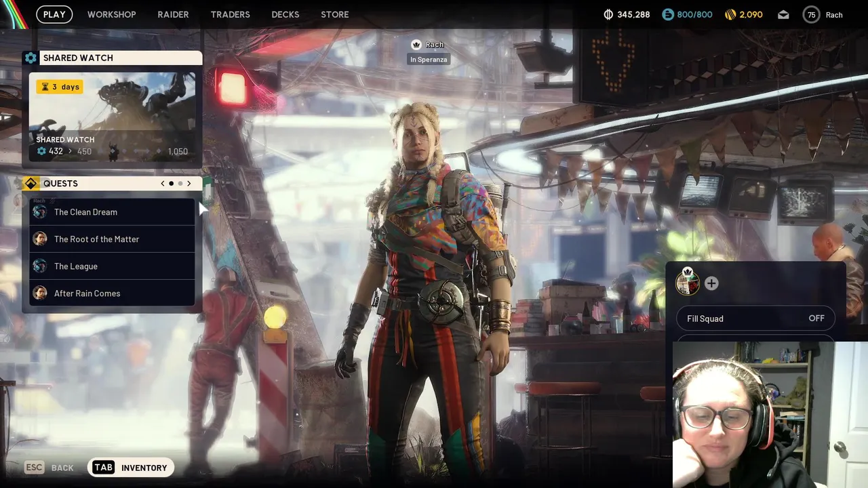Open The Root of the Matter quest
The height and width of the screenshot is (488, 868).
coord(112,239)
